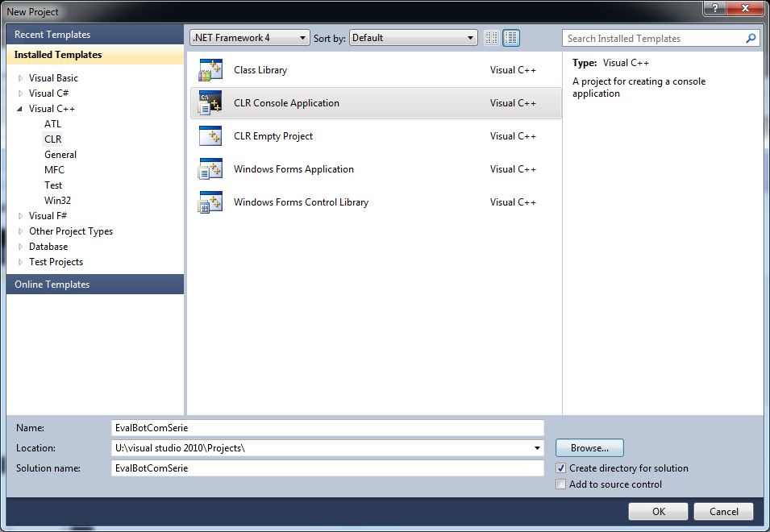Toggle Create directory for solution checkbox
The height and width of the screenshot is (532, 770).
pos(561,468)
